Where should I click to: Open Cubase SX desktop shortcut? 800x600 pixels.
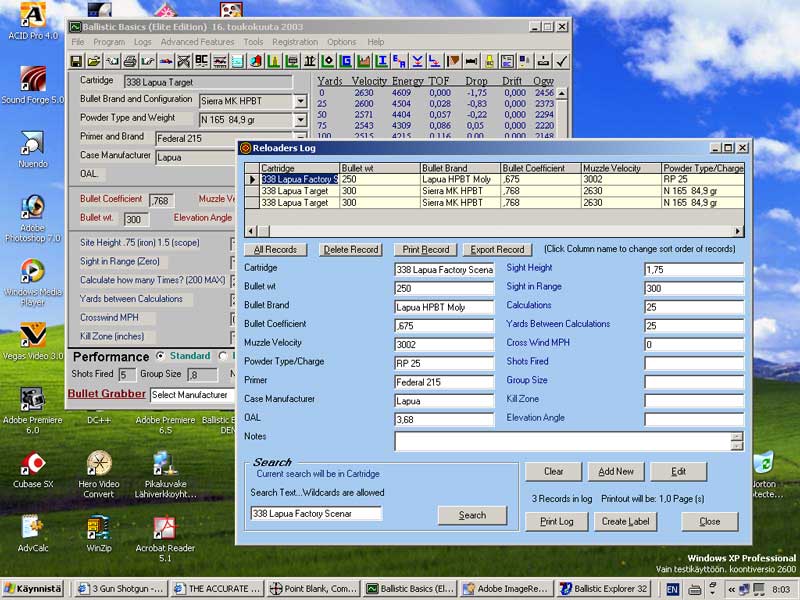click(33, 470)
